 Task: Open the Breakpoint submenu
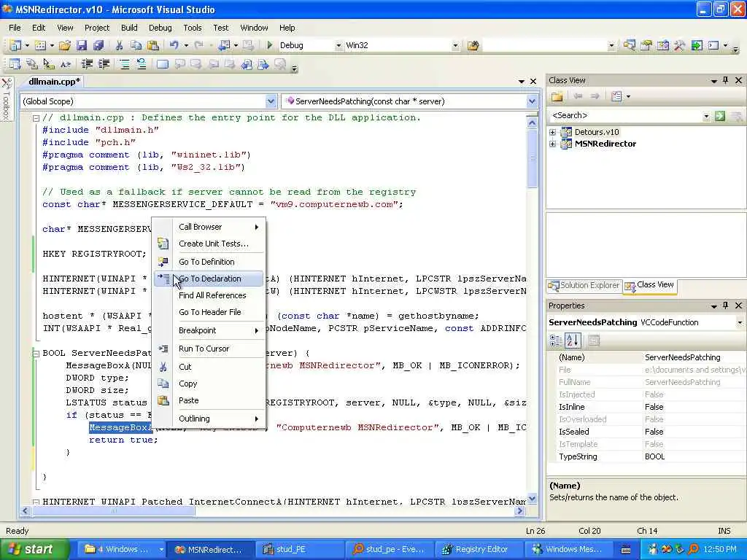(209, 330)
